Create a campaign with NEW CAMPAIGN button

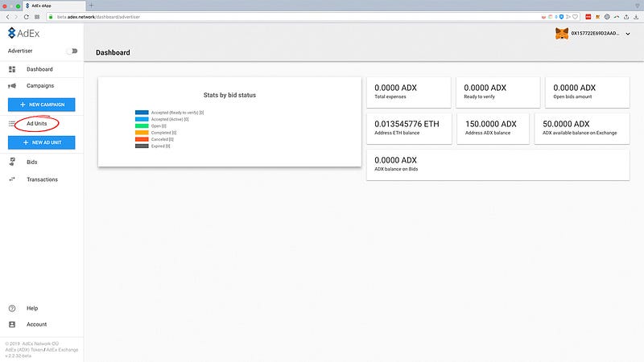[42, 105]
